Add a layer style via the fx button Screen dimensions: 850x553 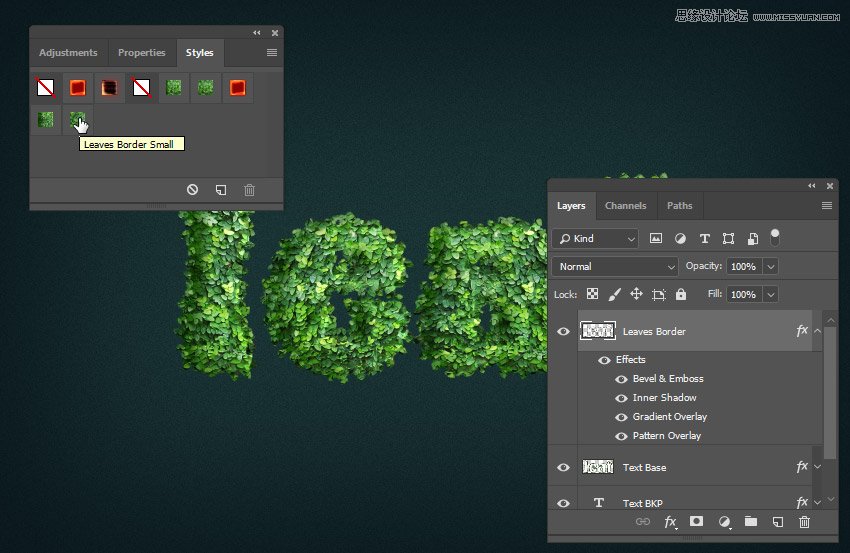(671, 522)
